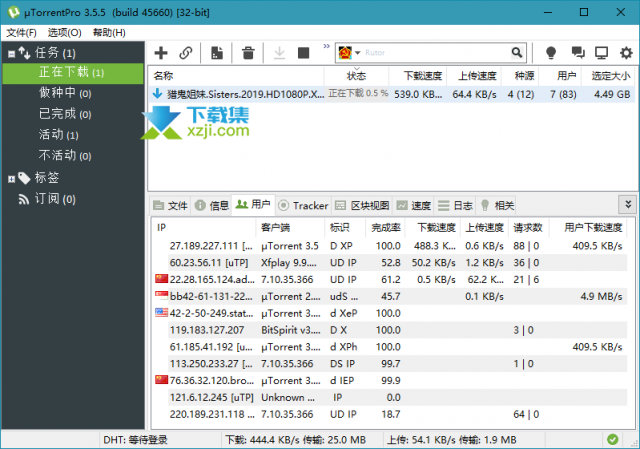The image size is (640, 449).
Task: Expand toolbar overflow chevrons
Action: (x=326, y=46)
